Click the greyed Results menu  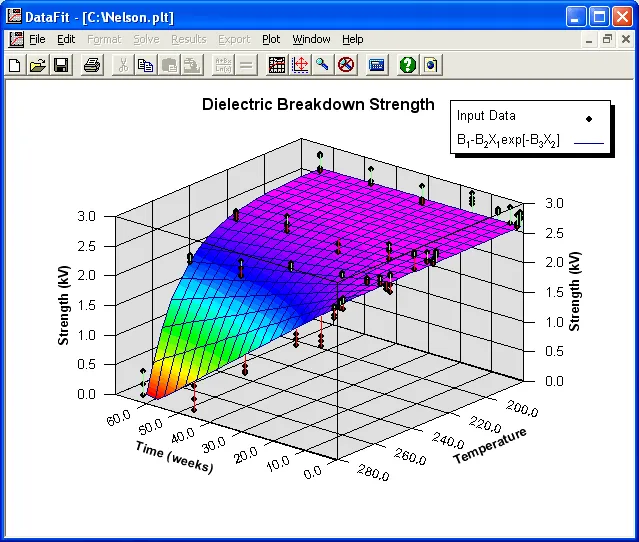tap(189, 40)
